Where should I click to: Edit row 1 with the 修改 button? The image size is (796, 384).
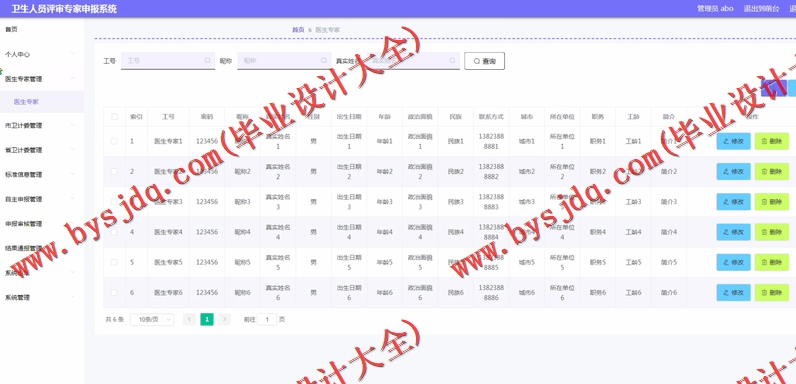pyautogui.click(x=733, y=141)
